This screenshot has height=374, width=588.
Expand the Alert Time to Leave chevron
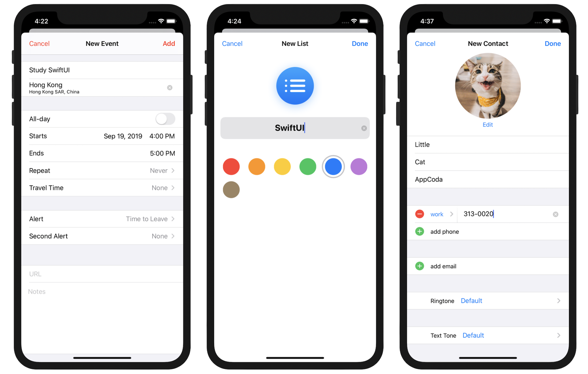click(x=174, y=218)
